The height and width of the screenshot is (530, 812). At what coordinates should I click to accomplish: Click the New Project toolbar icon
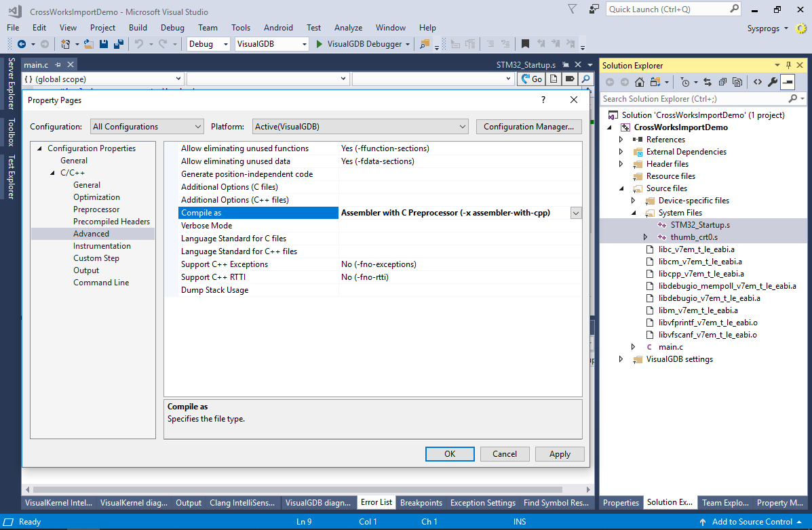(x=65, y=44)
